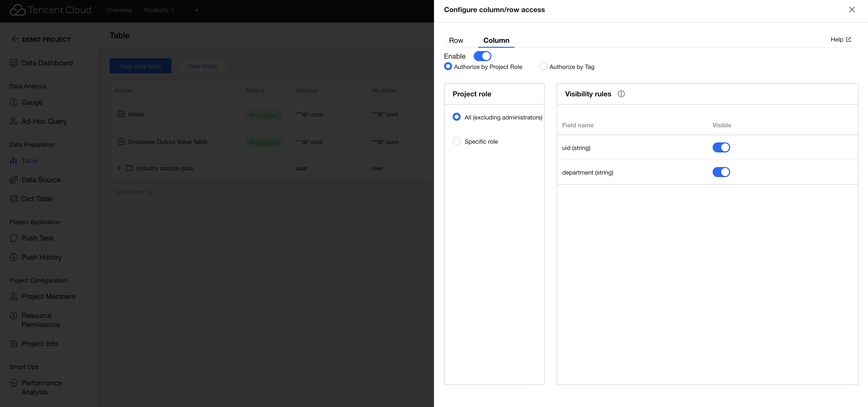Click the Dict Table sidebar icon
Image resolution: width=868 pixels, height=407 pixels.
coord(14,199)
